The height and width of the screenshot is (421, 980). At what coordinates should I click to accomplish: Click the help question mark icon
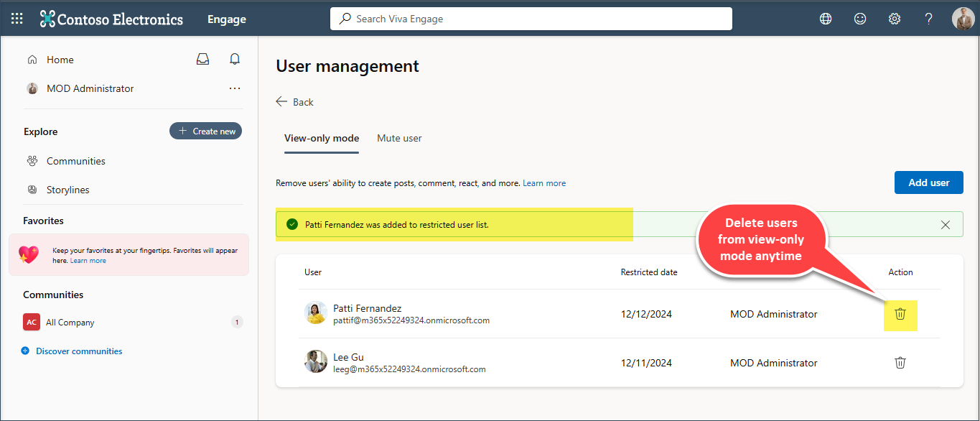click(x=929, y=19)
